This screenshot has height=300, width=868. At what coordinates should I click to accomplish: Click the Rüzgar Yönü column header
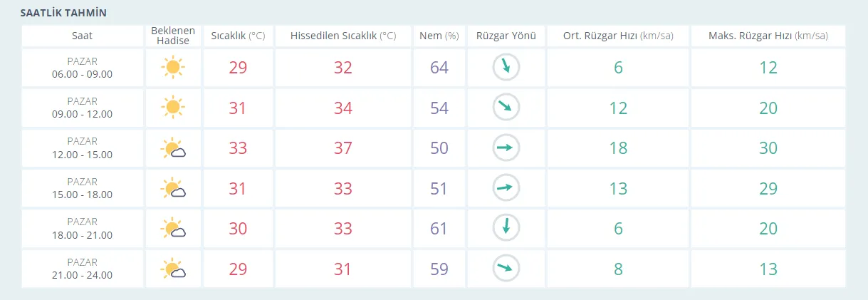(506, 36)
